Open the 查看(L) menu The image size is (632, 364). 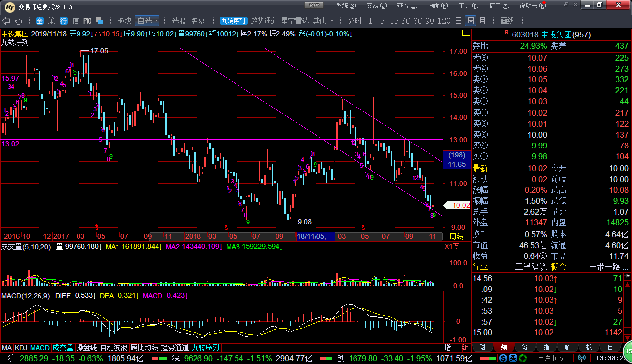pos(407,6)
